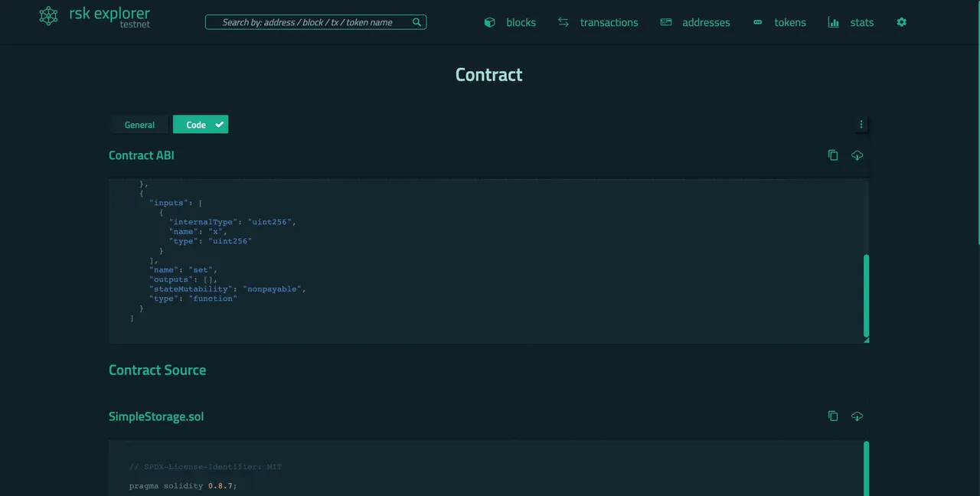Click the "nonpayable" value in ABI
Image resolution: width=980 pixels, height=496 pixels.
click(x=274, y=289)
